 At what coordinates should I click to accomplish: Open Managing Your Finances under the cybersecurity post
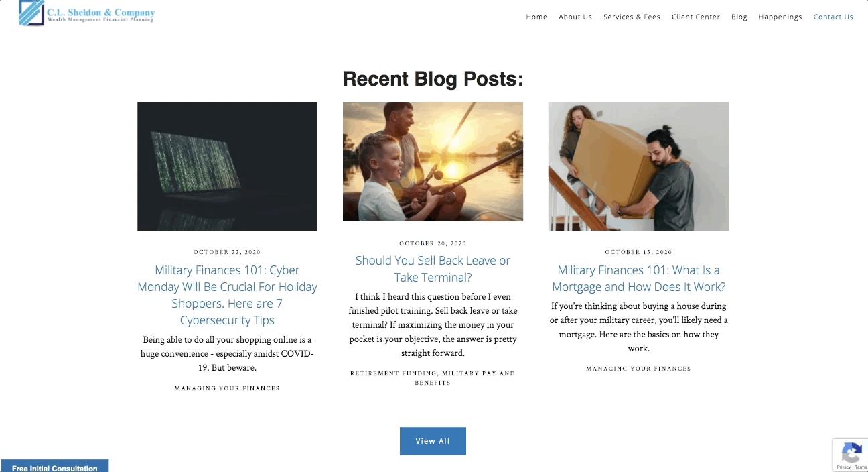[x=227, y=388]
